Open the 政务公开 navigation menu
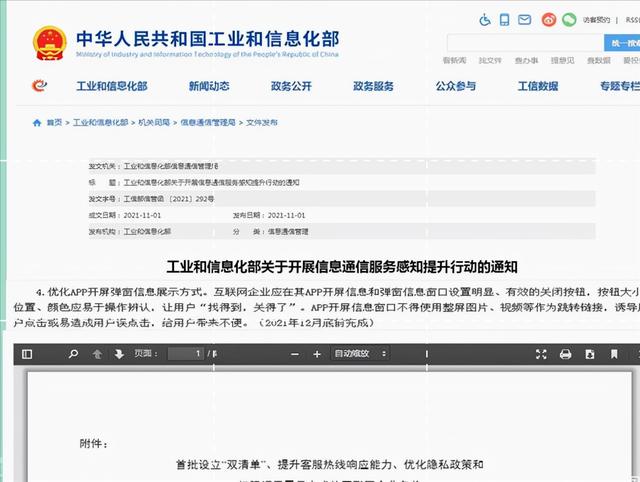This screenshot has width=640, height=482. 291,86
